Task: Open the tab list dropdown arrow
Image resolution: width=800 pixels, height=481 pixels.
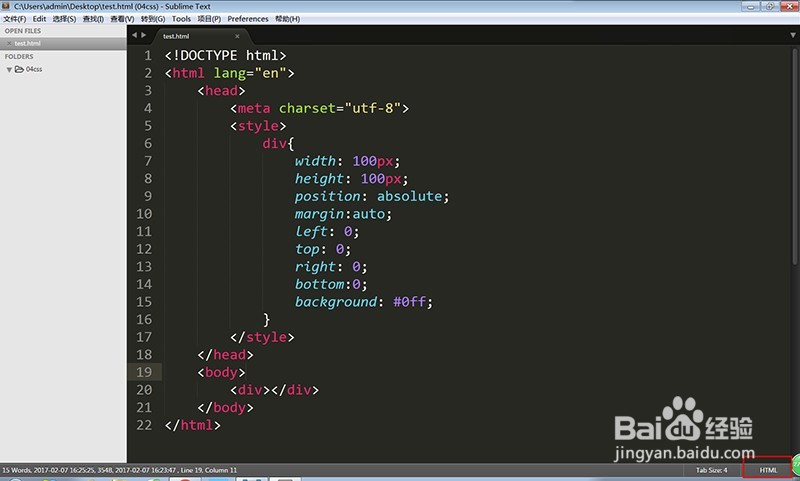Action: tap(793, 35)
